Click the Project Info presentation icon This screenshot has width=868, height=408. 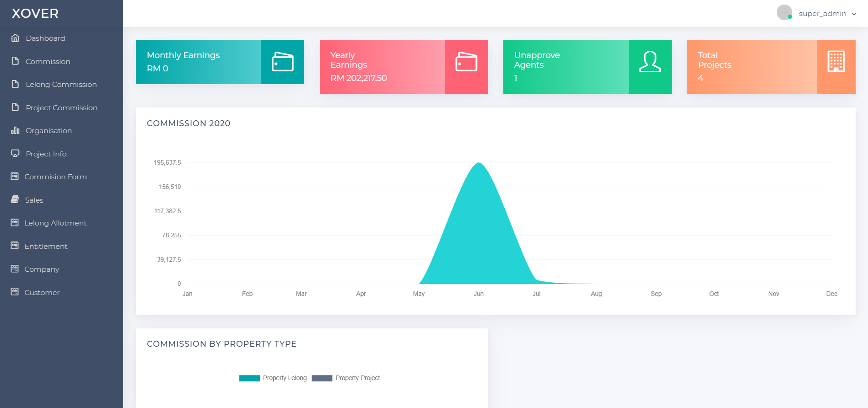coord(15,154)
